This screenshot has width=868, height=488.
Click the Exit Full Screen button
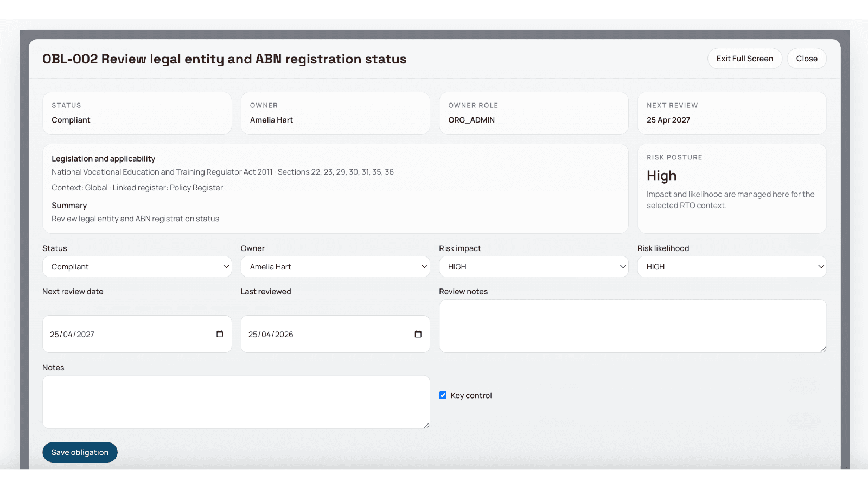745,59
